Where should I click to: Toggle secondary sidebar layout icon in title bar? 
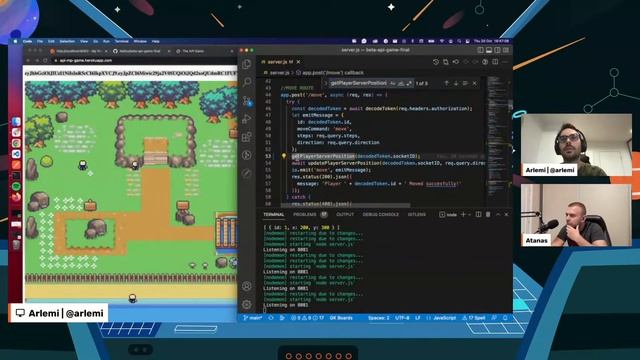(x=498, y=50)
